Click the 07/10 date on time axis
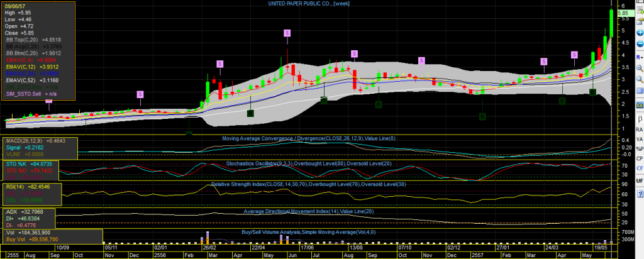Viewport: 644px width, 259px height. click(x=404, y=248)
